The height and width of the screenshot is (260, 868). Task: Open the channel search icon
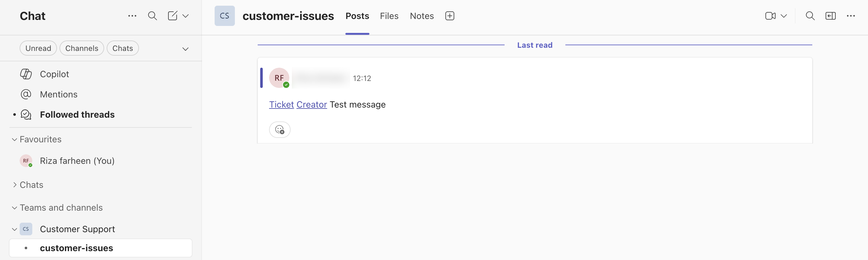[810, 15]
